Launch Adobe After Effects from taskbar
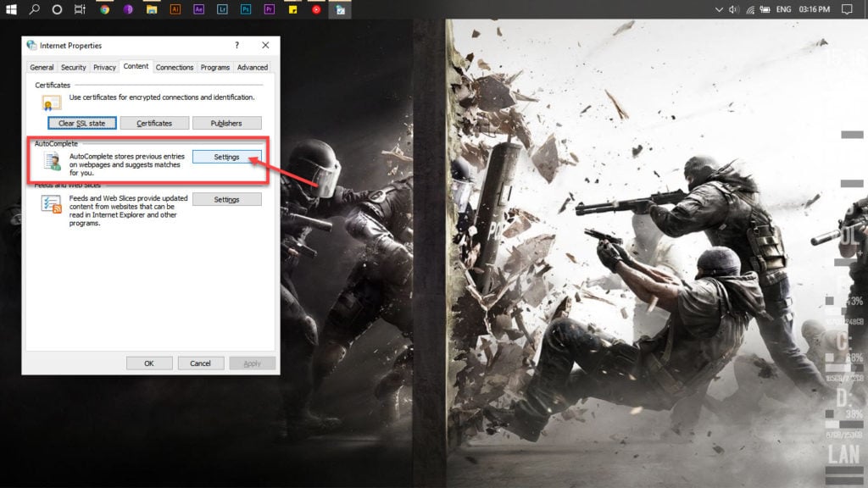 coord(198,9)
